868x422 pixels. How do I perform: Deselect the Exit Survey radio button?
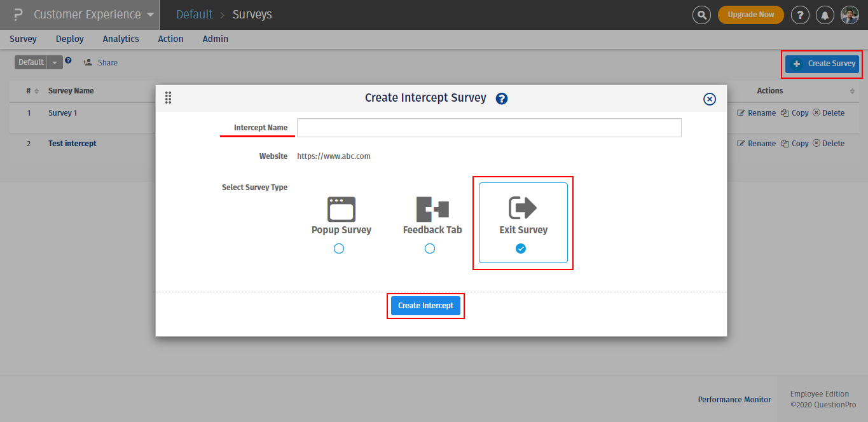click(x=521, y=248)
